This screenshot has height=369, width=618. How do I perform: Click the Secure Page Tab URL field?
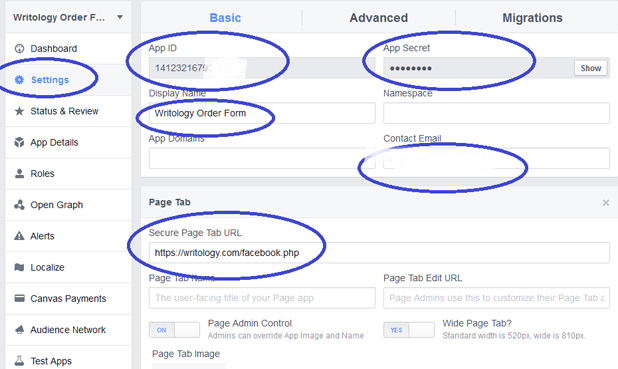(x=379, y=253)
